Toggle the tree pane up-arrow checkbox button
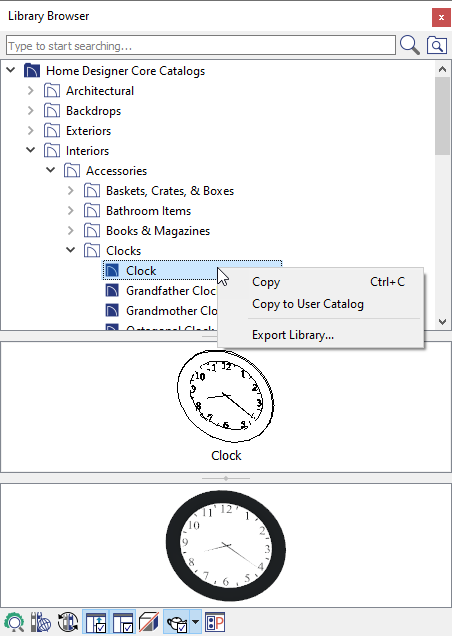The width and height of the screenshot is (452, 636). pos(96,622)
